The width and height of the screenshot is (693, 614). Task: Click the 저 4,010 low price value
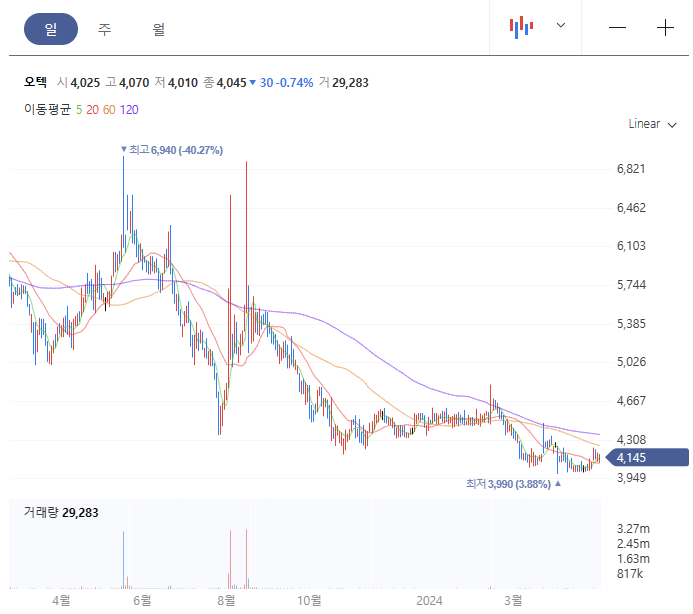tap(176, 83)
